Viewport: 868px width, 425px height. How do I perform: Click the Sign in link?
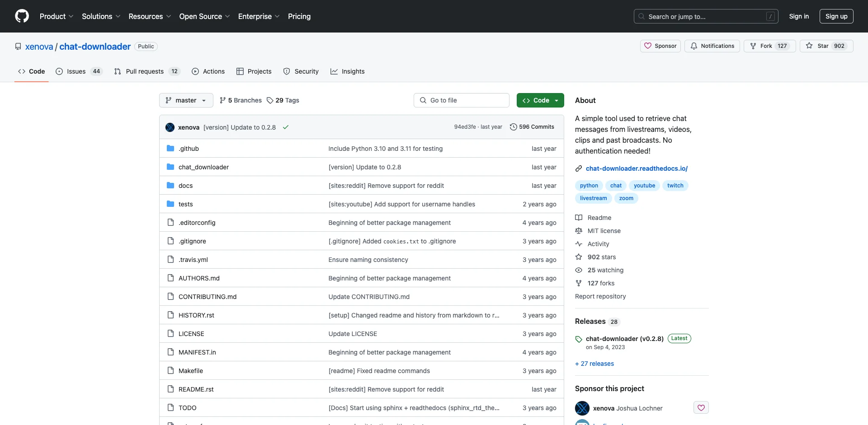[799, 16]
